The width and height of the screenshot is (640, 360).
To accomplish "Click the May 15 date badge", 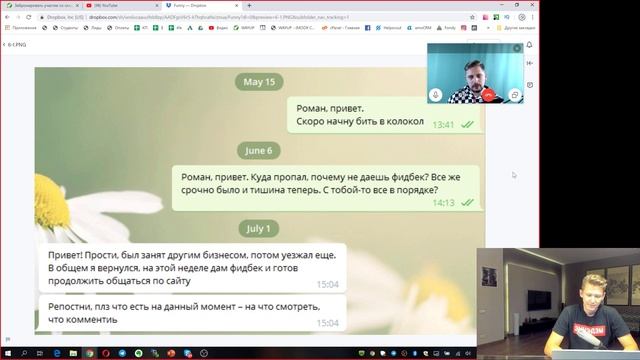I will (x=259, y=82).
